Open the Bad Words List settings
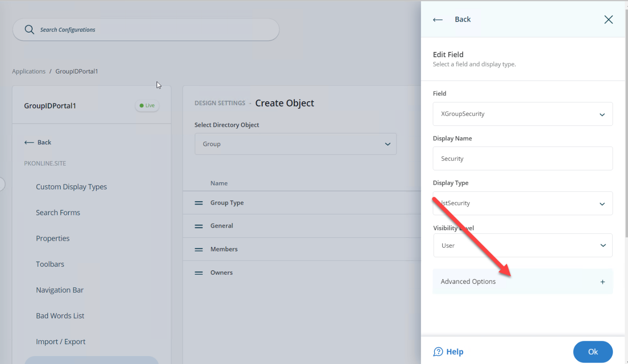The width and height of the screenshot is (628, 364). click(x=60, y=315)
